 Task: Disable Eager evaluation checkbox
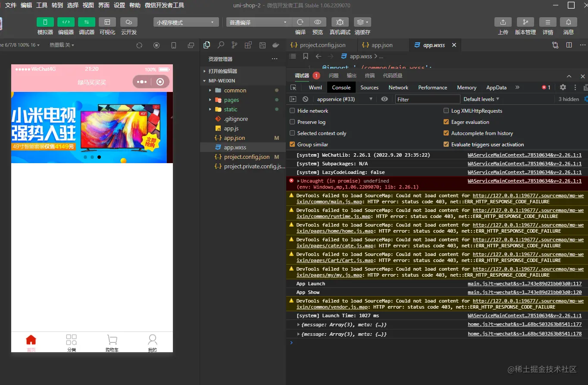coord(446,122)
